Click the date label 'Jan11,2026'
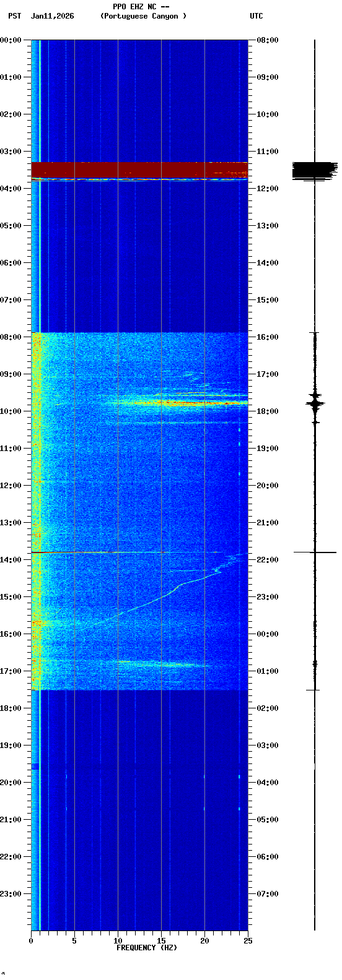 point(52,16)
